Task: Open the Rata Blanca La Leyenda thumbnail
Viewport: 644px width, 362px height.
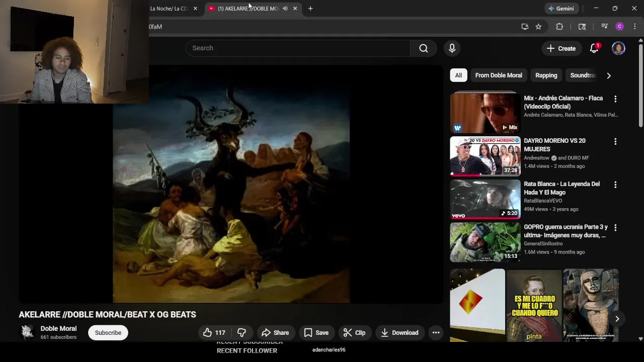Action: (485, 199)
